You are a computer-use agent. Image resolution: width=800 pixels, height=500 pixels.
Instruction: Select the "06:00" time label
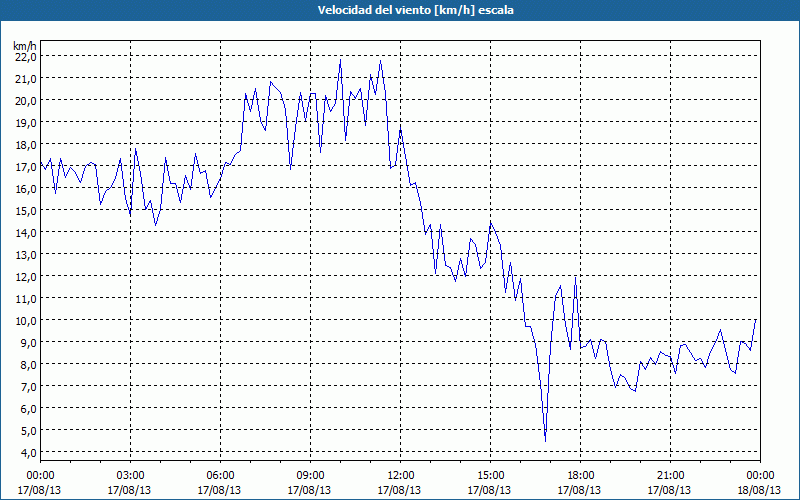click(220, 476)
